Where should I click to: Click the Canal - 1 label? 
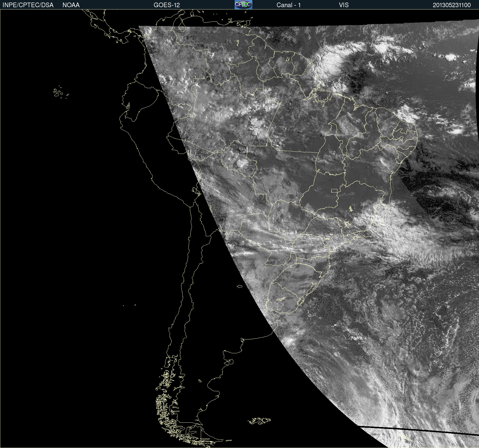coord(288,5)
